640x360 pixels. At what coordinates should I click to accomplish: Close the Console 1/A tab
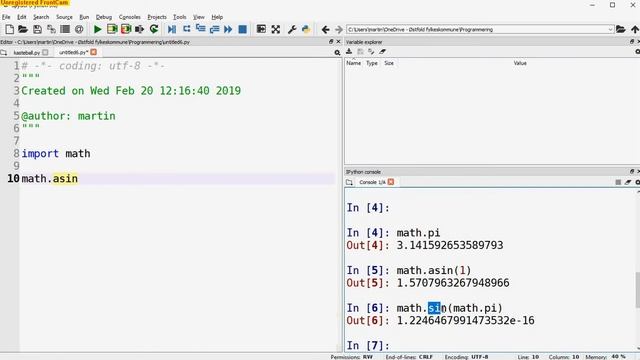[x=391, y=182]
